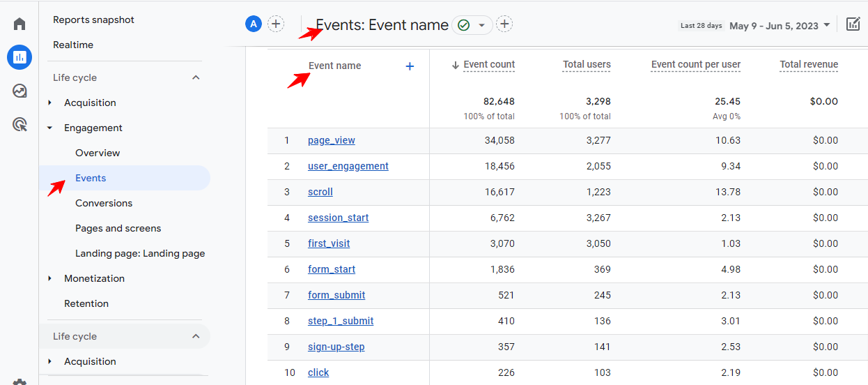The height and width of the screenshot is (385, 868).
Task: Open the page_view event link
Action: pyautogui.click(x=332, y=140)
